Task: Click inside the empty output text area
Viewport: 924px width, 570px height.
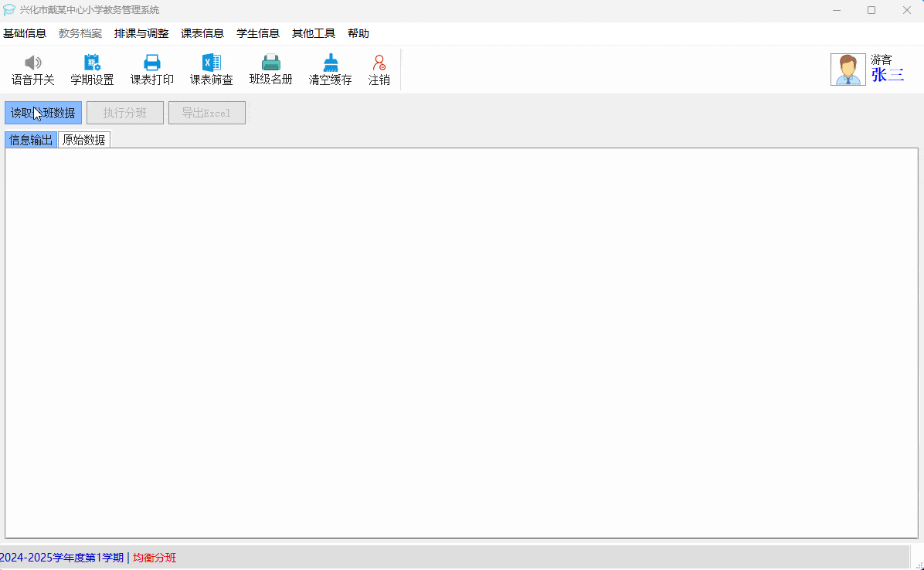Action: [461, 343]
